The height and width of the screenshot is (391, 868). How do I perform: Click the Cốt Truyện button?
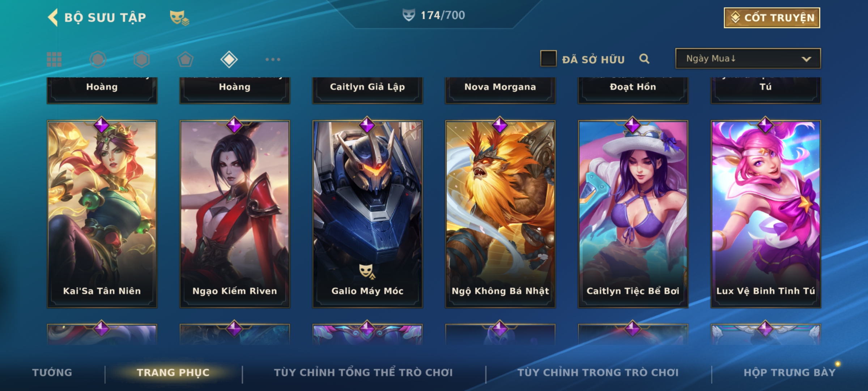[772, 18]
